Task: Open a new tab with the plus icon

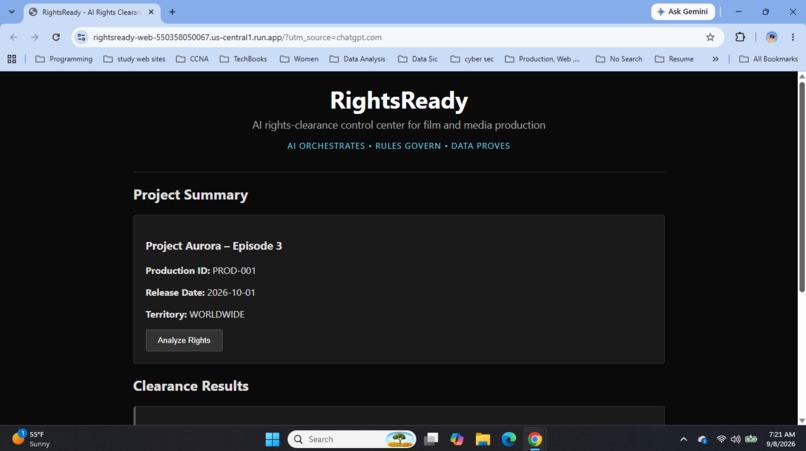Action: 172,12
